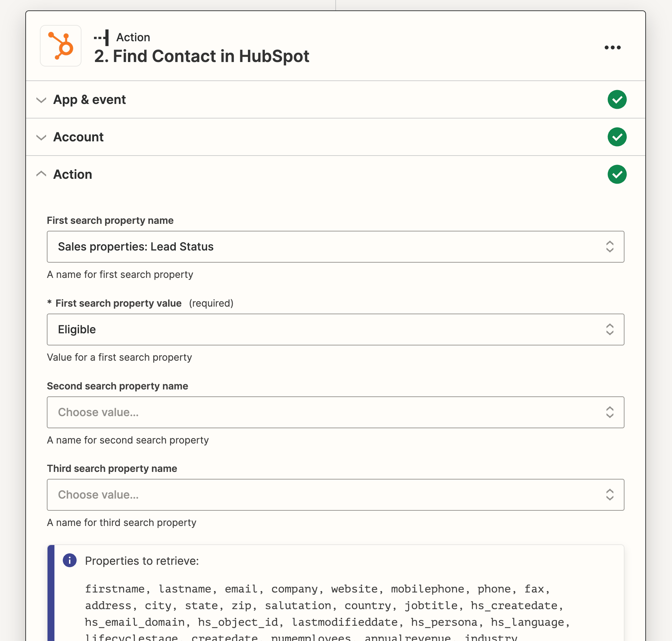Click the up-down arrows in the Lead Status field
This screenshot has height=641, width=672.
[610, 247]
